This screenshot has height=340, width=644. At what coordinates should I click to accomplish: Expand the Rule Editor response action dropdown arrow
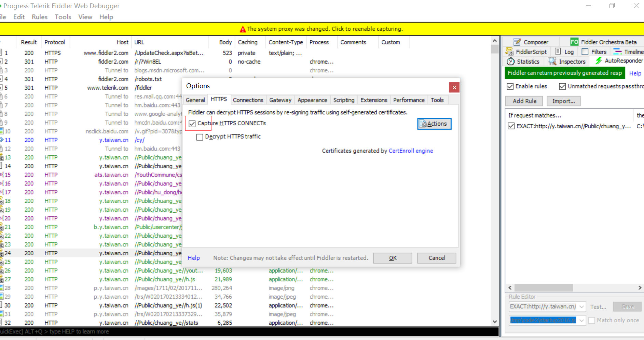coord(582,320)
